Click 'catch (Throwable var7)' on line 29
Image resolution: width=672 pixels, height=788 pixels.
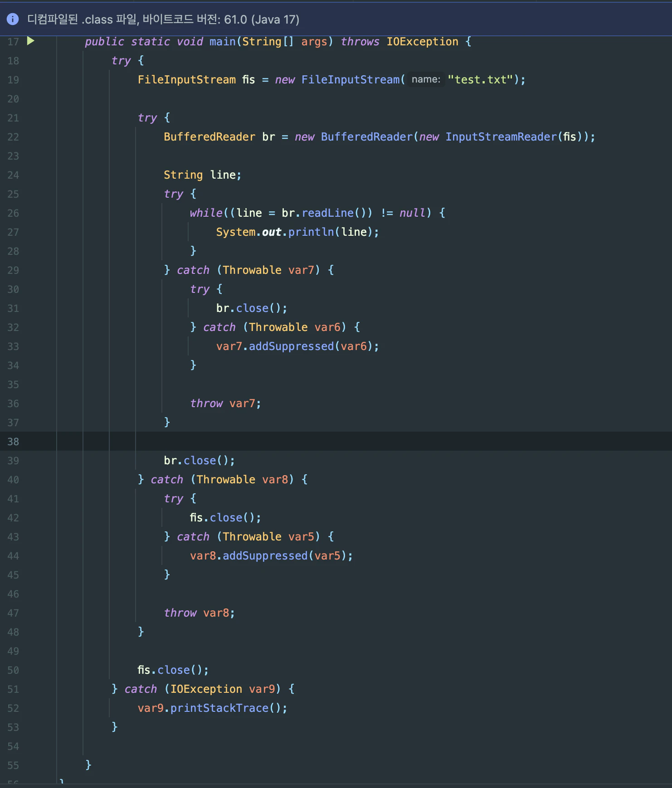248,270
